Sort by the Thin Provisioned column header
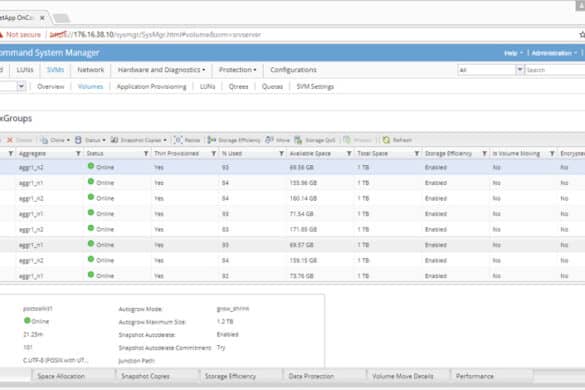Viewport: 585px width, 390px height. point(176,153)
